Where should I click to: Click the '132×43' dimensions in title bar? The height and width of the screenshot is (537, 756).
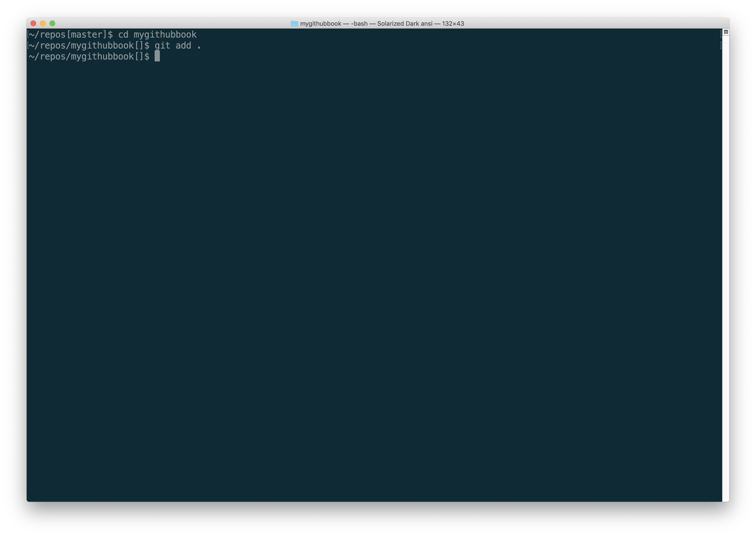point(453,24)
